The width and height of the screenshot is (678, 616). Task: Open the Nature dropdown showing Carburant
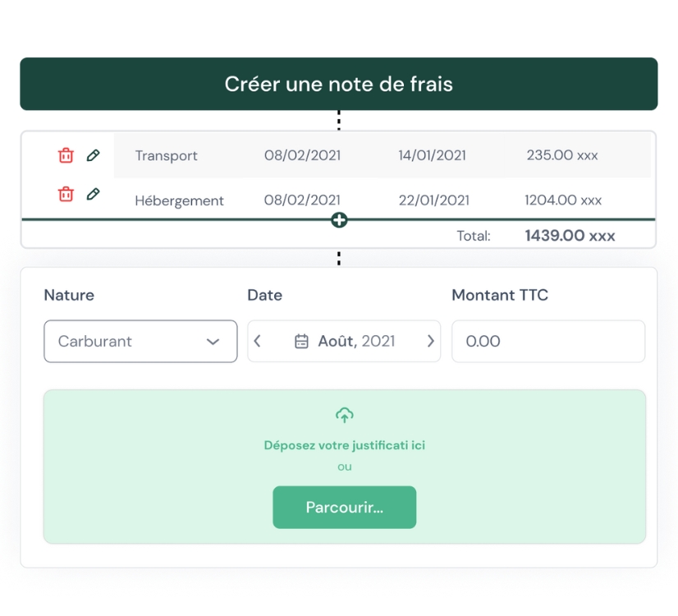pos(140,342)
